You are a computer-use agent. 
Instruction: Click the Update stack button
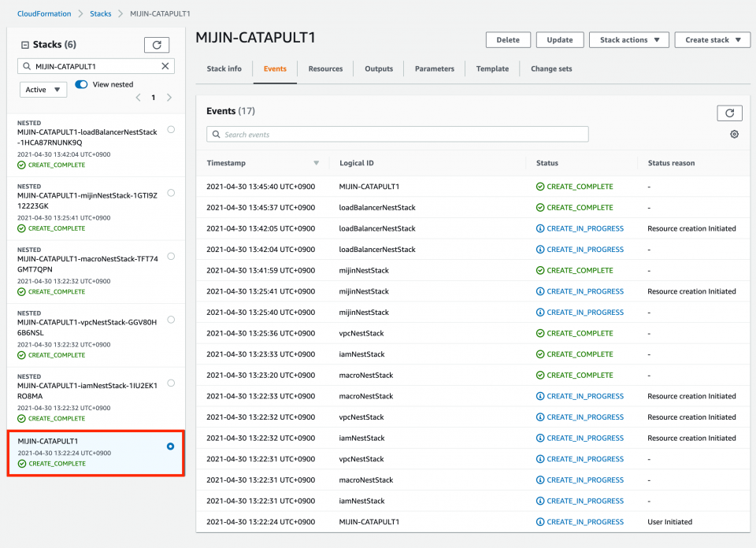coord(560,40)
